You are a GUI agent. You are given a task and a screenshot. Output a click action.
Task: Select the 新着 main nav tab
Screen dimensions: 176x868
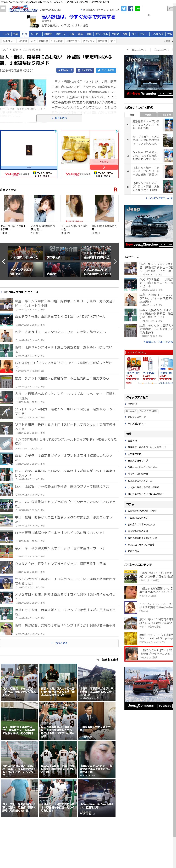[x=15, y=34]
